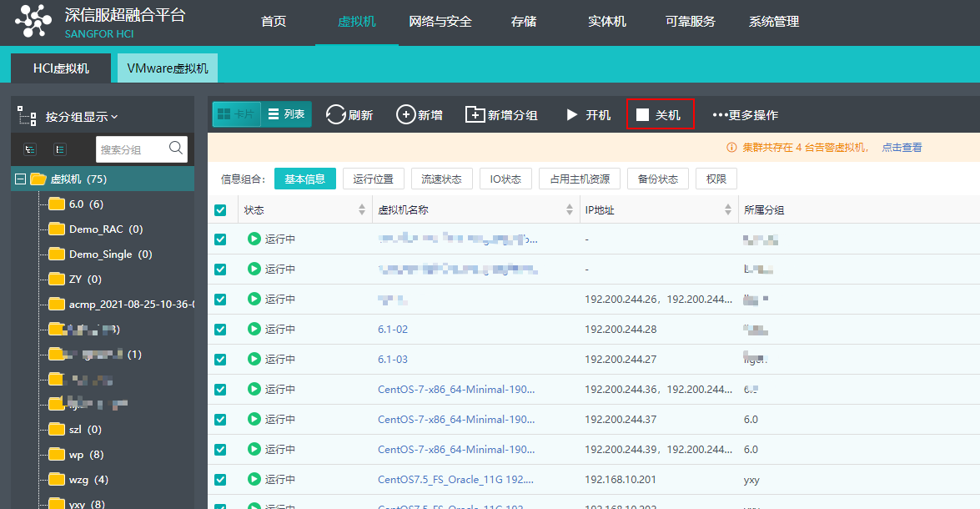Sort by 虚拟机名称 column arrow

tap(570, 209)
